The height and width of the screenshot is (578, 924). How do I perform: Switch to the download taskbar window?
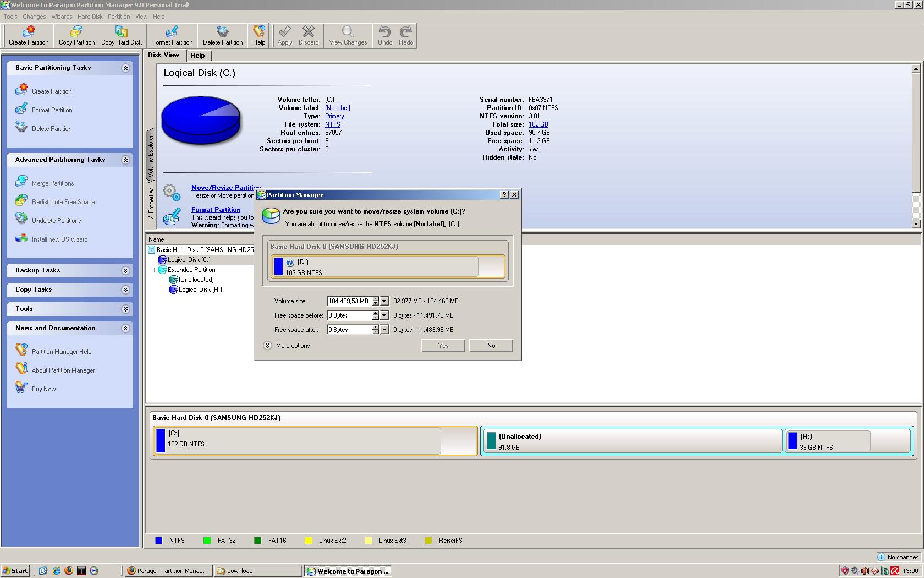258,571
